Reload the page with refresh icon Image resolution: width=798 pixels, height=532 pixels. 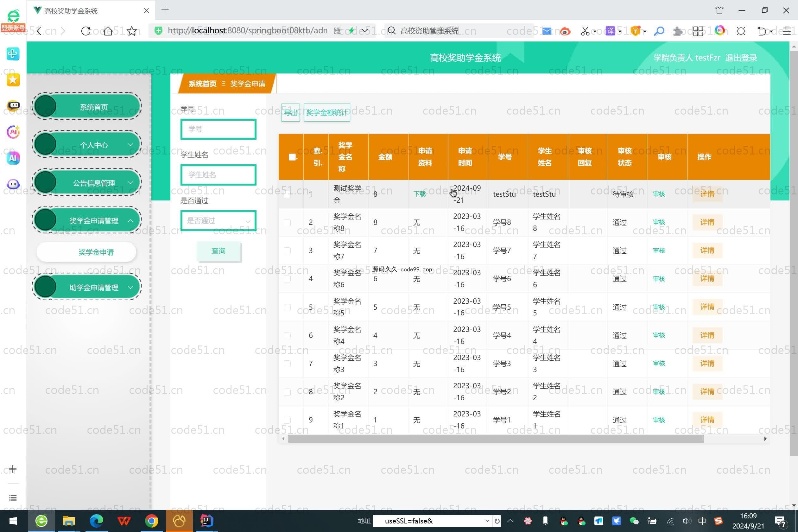[x=86, y=31]
